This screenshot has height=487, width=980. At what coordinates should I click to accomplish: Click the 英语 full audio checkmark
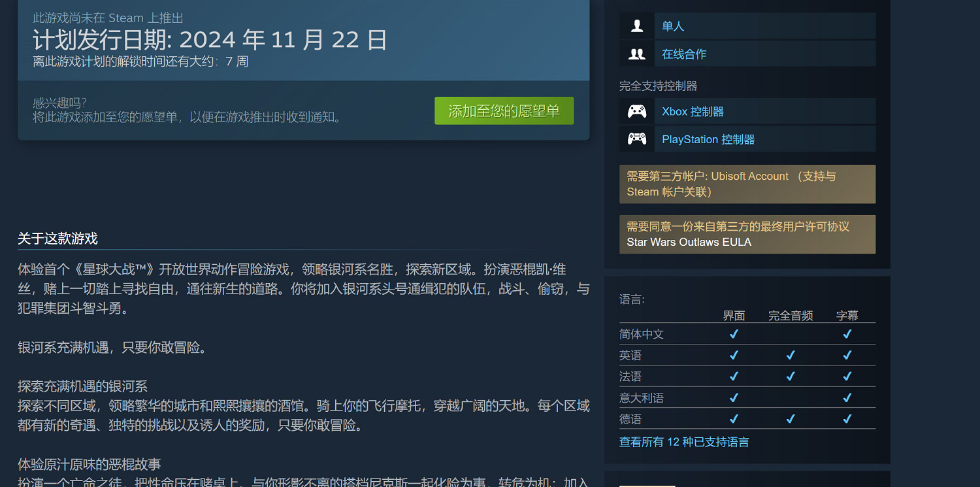point(790,355)
